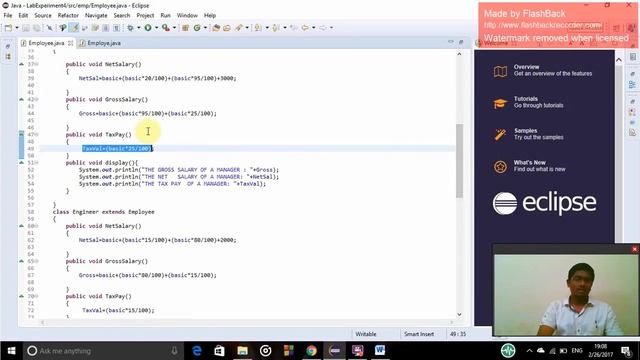The width and height of the screenshot is (640, 360).
Task: Click the Welcome pane scroll up arrow
Action: tap(619, 60)
